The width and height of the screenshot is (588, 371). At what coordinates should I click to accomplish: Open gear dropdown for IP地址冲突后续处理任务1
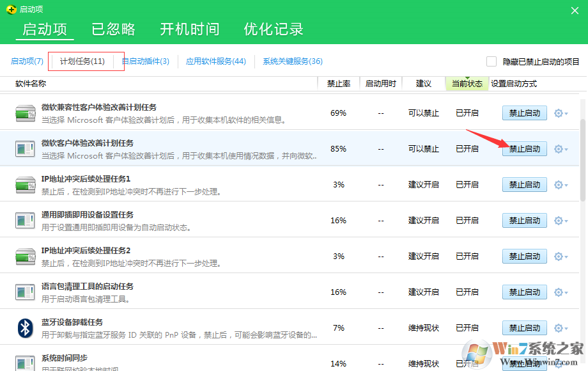[x=561, y=185]
